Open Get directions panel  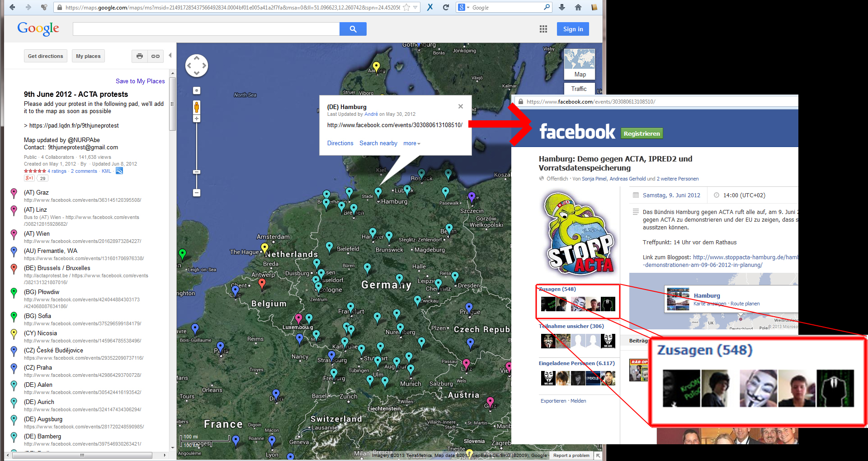46,56
